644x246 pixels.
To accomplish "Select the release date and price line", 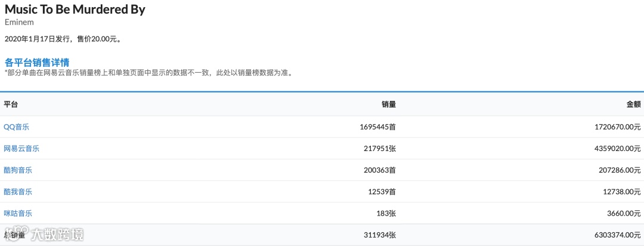I will pos(63,39).
